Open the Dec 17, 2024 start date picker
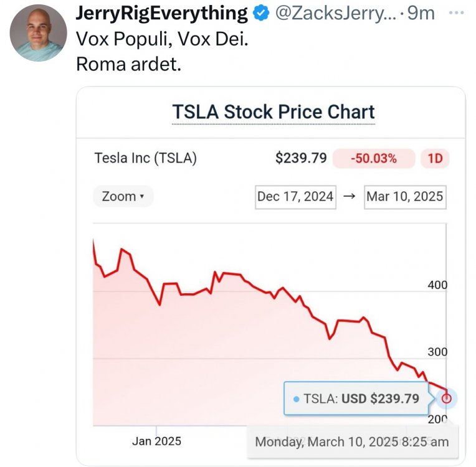This screenshot has height=467, width=476. coord(295,197)
